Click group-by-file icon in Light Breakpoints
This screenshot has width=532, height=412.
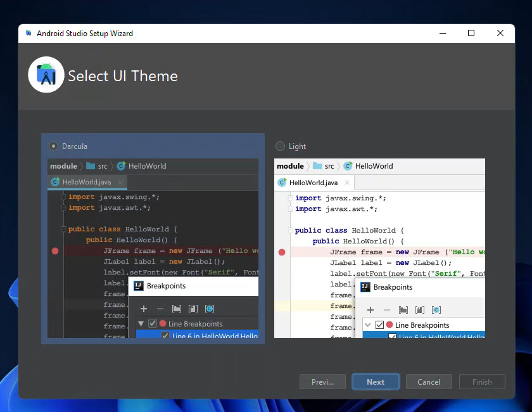click(420, 310)
